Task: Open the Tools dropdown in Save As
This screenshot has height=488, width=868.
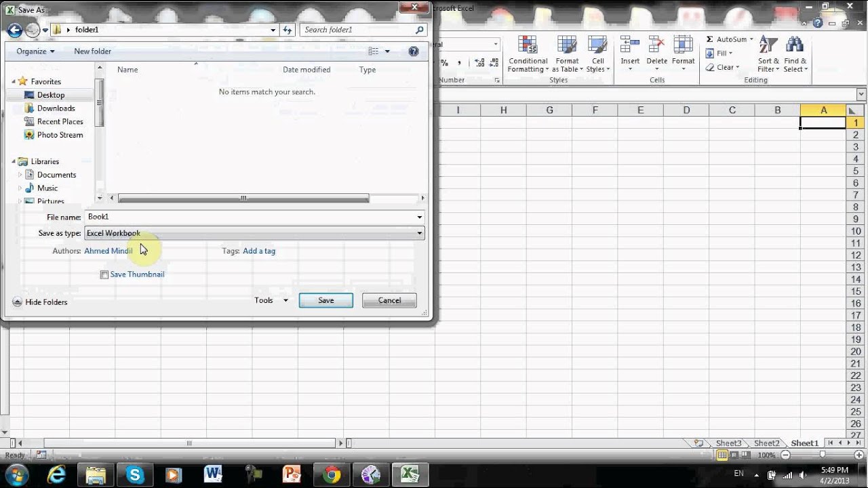Action: tap(271, 300)
